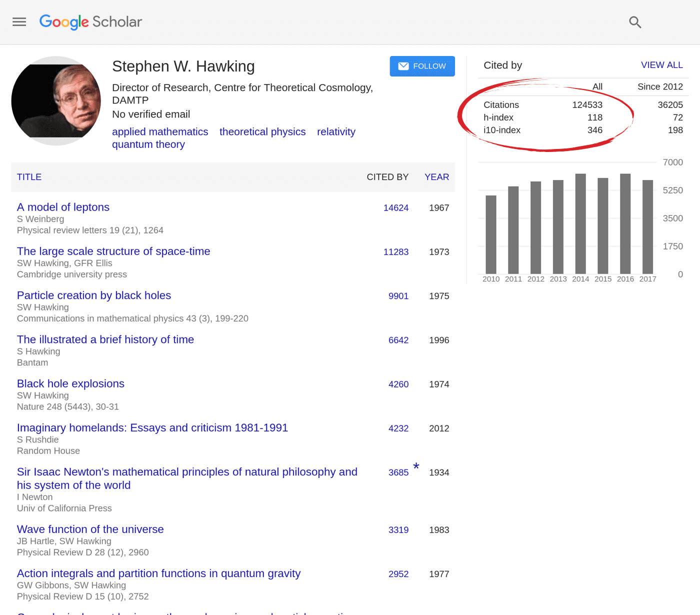The width and height of the screenshot is (700, 615).
Task: Sort articles by CITED BY count
Action: pyautogui.click(x=387, y=177)
